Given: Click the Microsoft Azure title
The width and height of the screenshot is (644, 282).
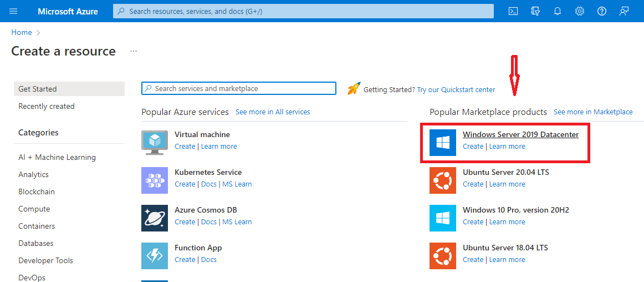Looking at the screenshot, I should coord(68,11).
